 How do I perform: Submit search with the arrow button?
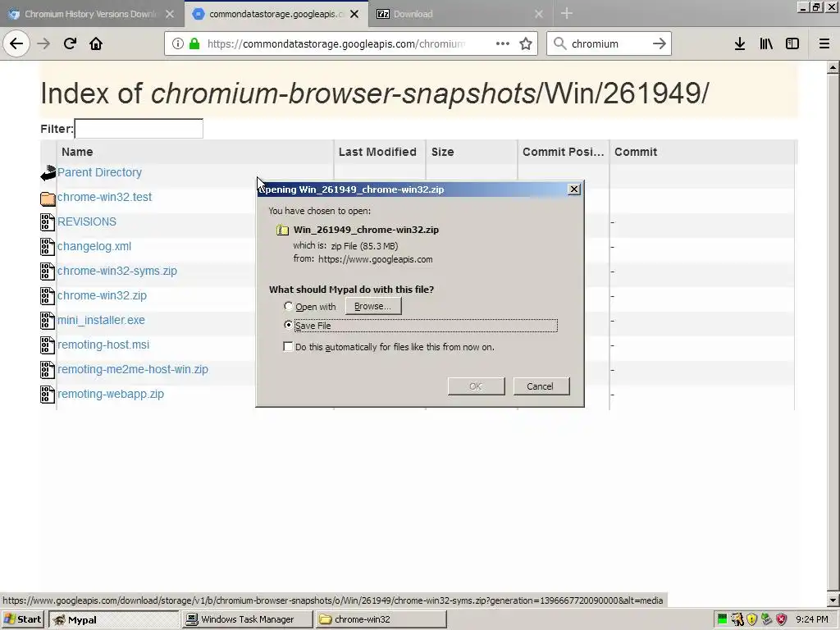660,43
